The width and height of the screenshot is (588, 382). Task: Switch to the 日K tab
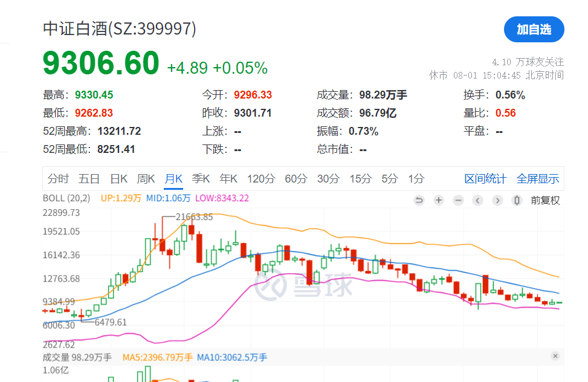tap(119, 179)
